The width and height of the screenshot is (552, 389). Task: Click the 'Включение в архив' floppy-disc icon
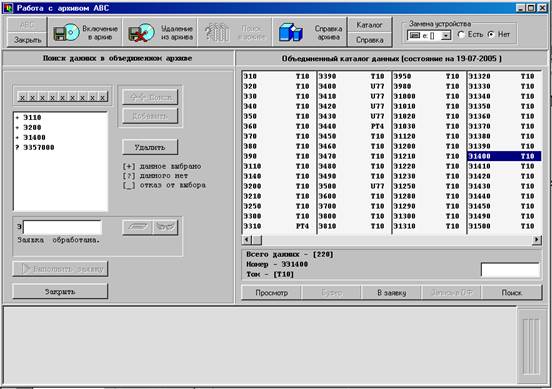[66, 33]
